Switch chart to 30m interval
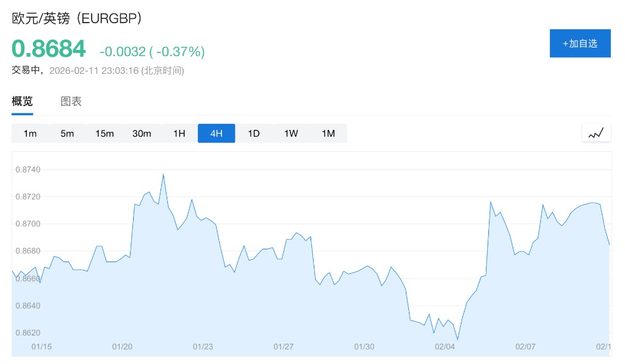 (x=142, y=134)
